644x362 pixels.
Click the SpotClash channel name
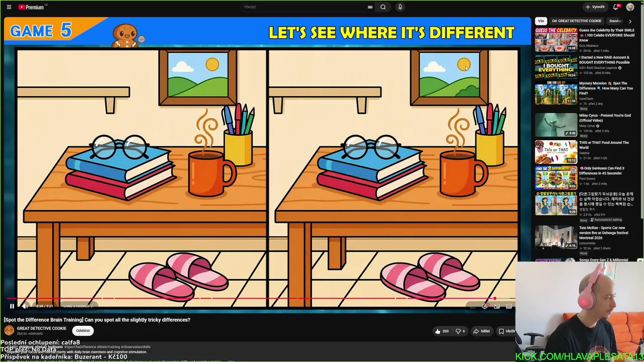click(x=586, y=99)
